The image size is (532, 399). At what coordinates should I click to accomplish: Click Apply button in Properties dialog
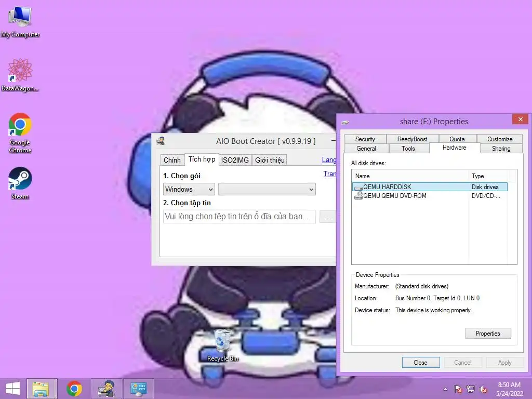[x=504, y=362]
